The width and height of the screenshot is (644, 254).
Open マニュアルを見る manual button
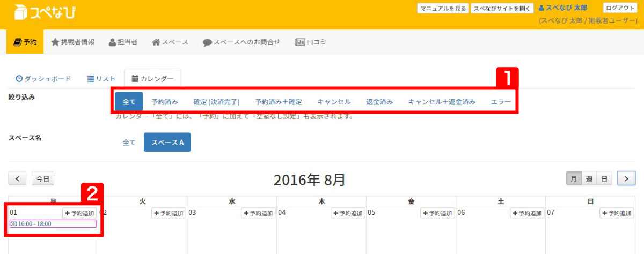tap(443, 8)
